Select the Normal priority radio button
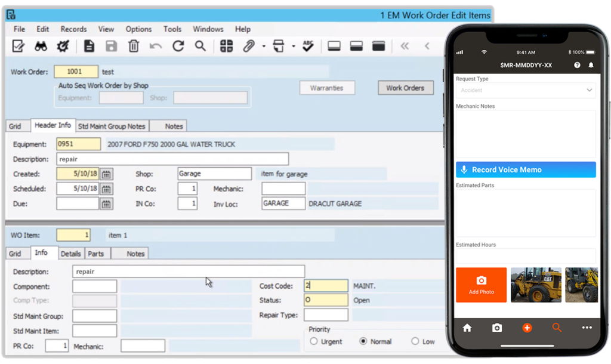Screen dimensions: 611x364 click(x=364, y=341)
